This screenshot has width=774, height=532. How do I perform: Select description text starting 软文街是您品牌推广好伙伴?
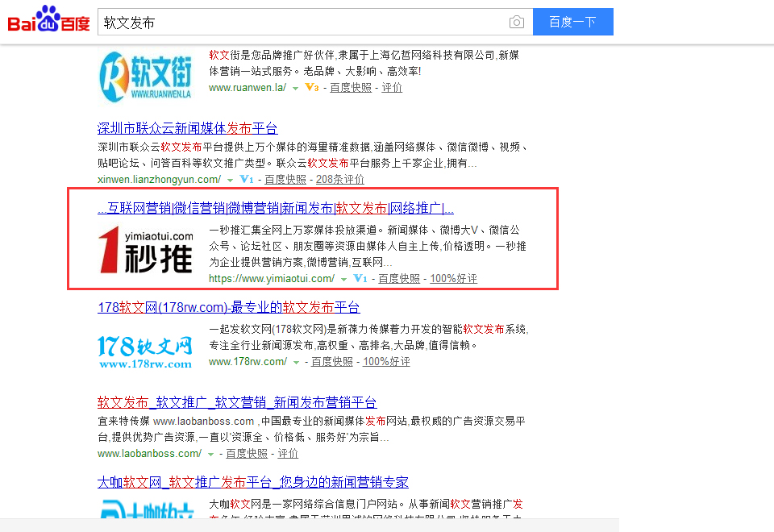(364, 63)
